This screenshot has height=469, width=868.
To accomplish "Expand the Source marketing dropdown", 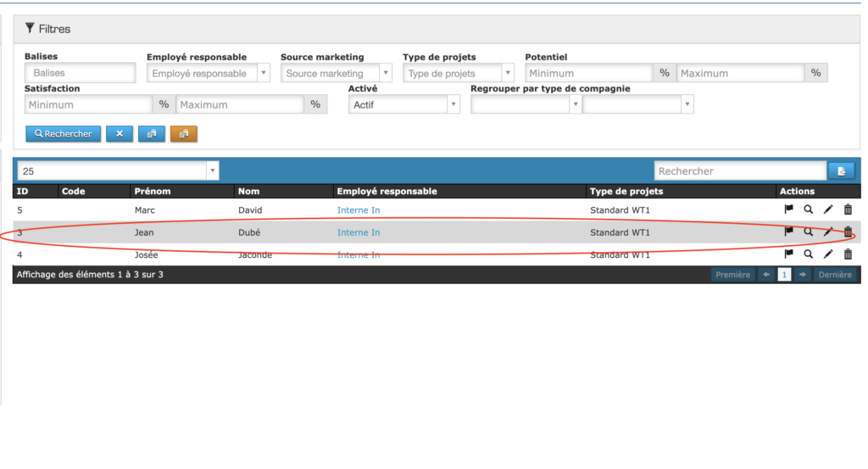I will (x=337, y=74).
